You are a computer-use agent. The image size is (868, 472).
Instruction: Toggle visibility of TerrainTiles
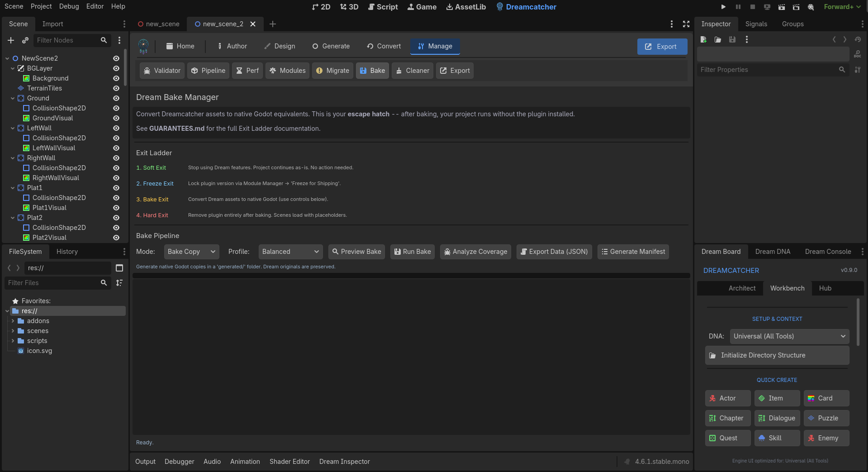(116, 88)
